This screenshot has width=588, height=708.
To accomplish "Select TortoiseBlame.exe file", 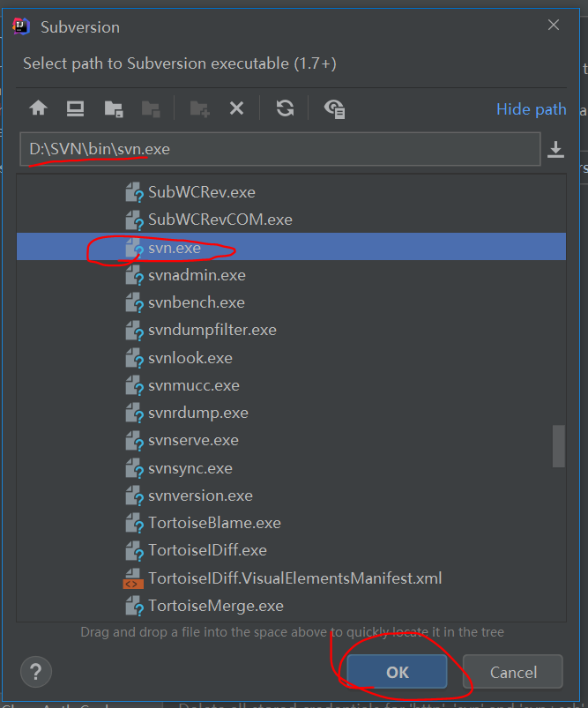I will point(291,523).
